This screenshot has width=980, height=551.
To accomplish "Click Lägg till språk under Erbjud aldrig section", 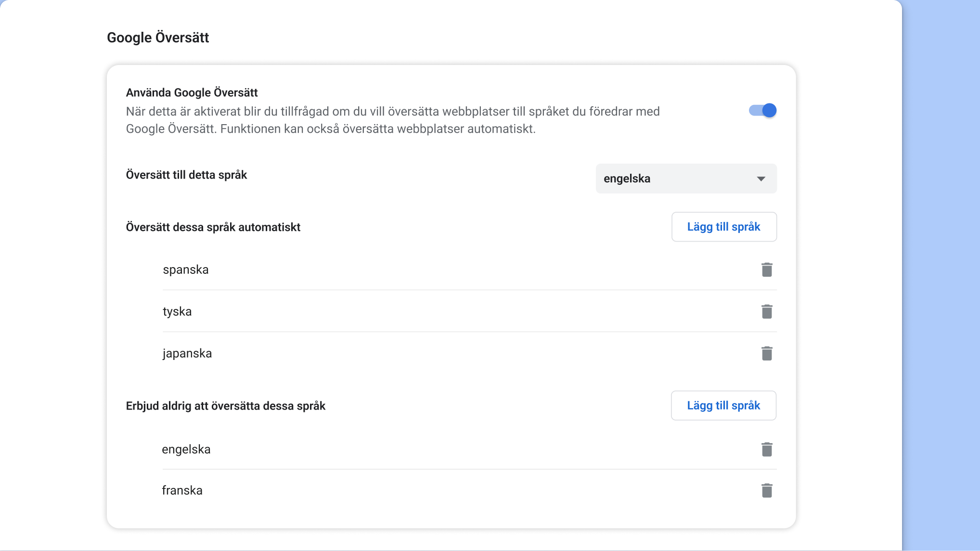I will (723, 405).
